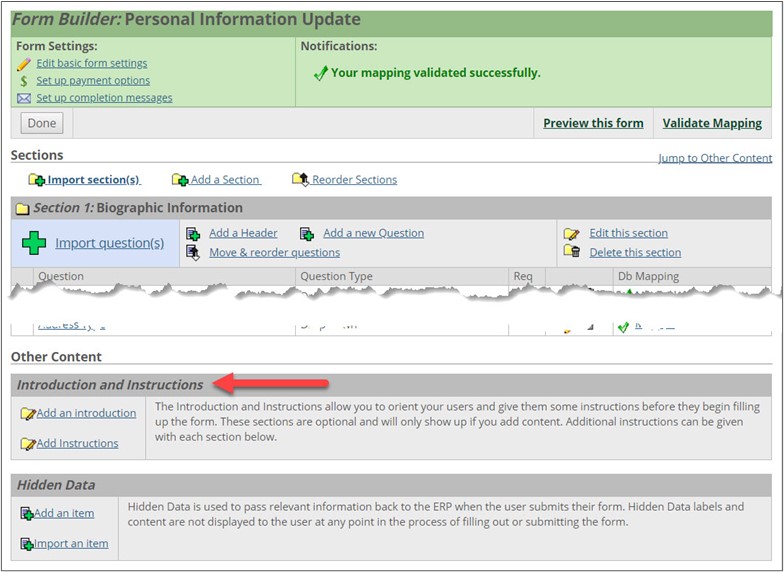This screenshot has width=784, height=572.
Task: Click the Section 1: Biographic Information title
Action: click(x=138, y=208)
